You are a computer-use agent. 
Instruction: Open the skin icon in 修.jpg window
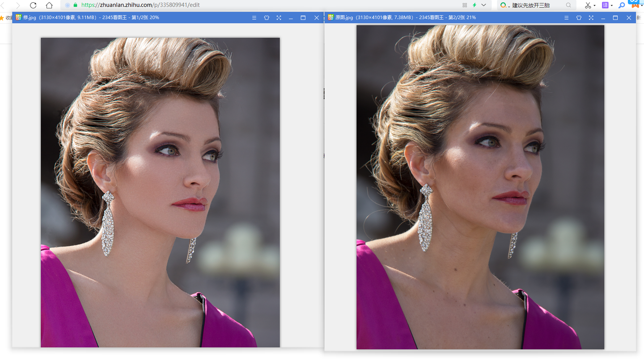click(267, 18)
